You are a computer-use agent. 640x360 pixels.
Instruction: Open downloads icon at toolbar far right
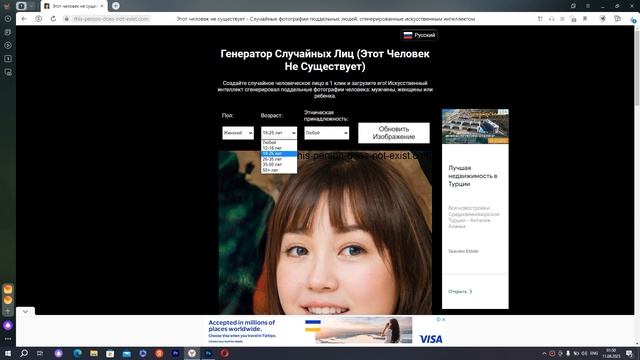633,19
